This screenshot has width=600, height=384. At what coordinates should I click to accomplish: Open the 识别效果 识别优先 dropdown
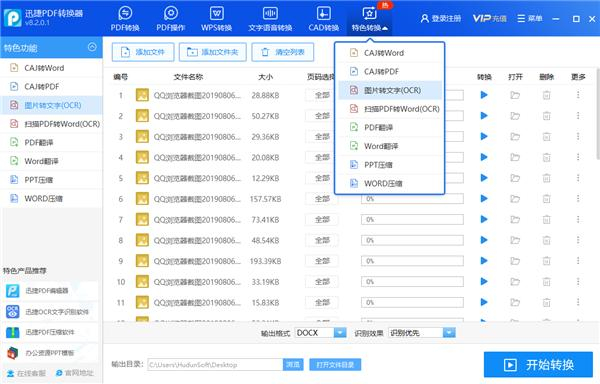[x=422, y=333]
